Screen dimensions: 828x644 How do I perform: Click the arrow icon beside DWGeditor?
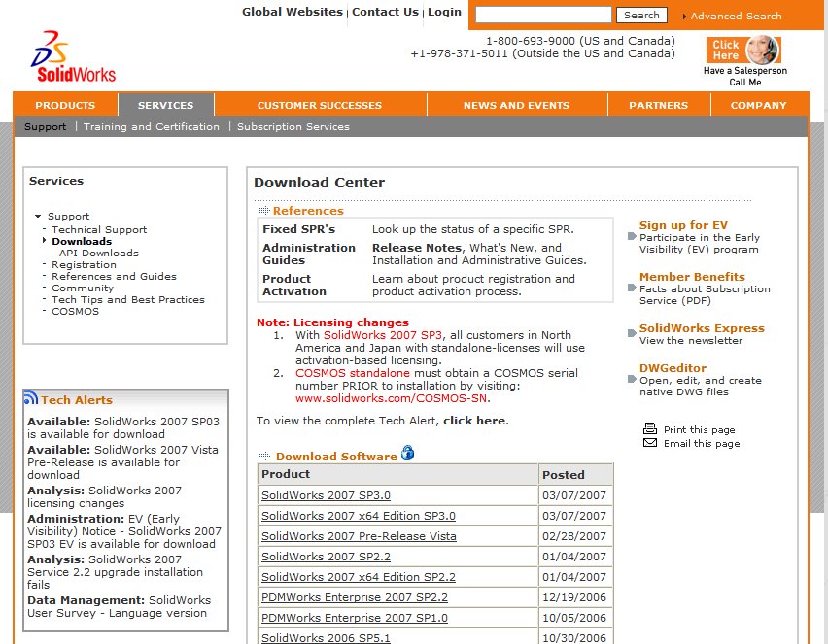pos(632,379)
